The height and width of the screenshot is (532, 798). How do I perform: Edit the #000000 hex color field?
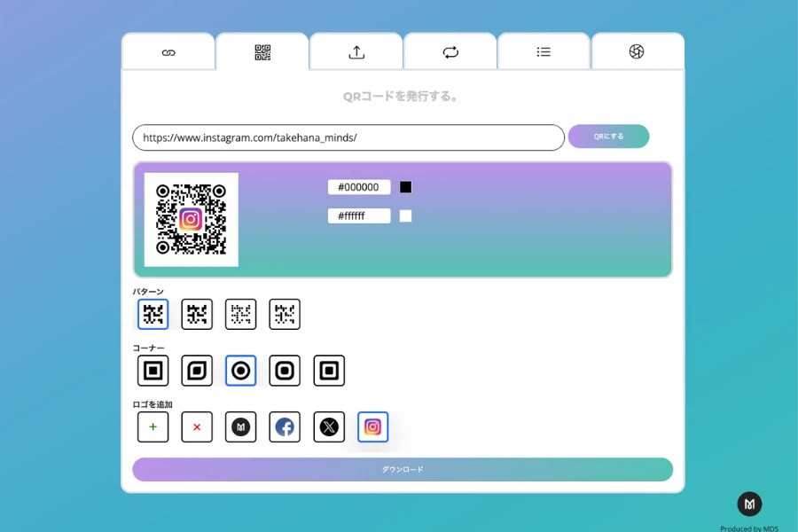point(358,187)
